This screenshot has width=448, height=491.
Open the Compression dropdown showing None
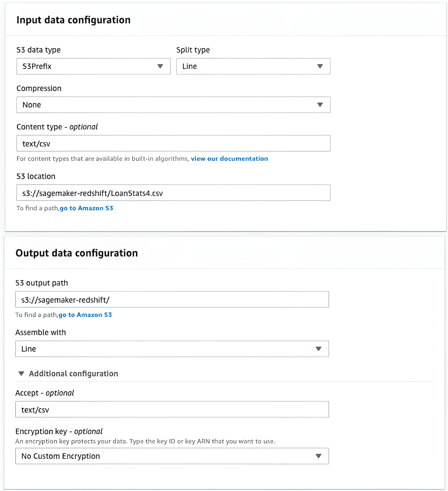tap(173, 105)
